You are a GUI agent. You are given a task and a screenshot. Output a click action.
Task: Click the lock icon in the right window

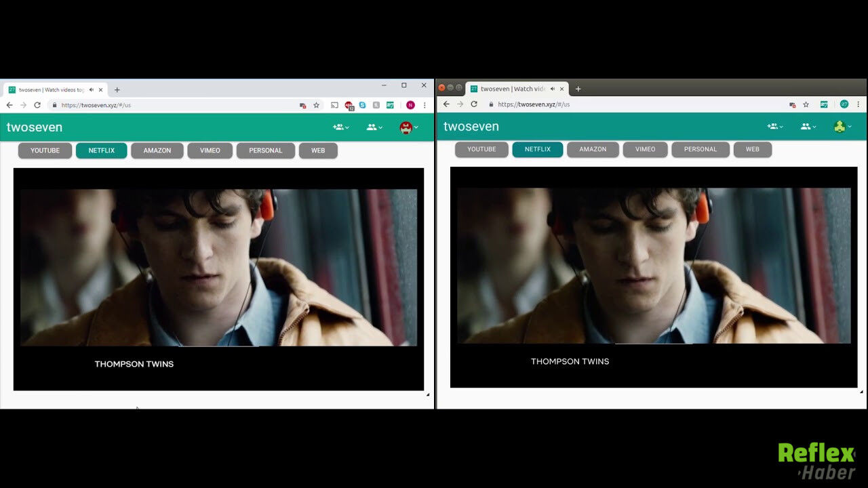pyautogui.click(x=491, y=104)
